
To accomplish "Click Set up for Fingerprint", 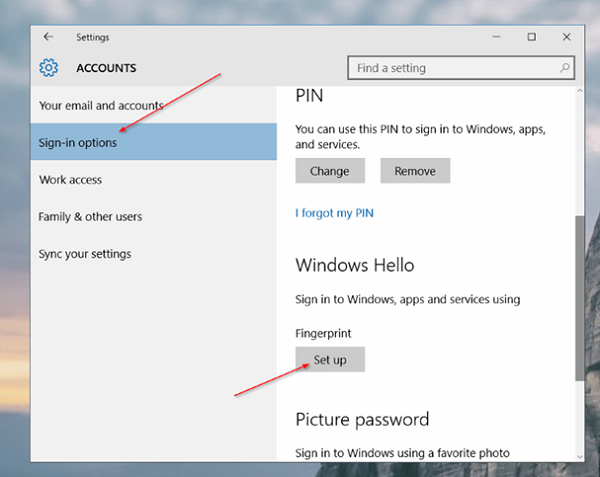I will point(330,360).
